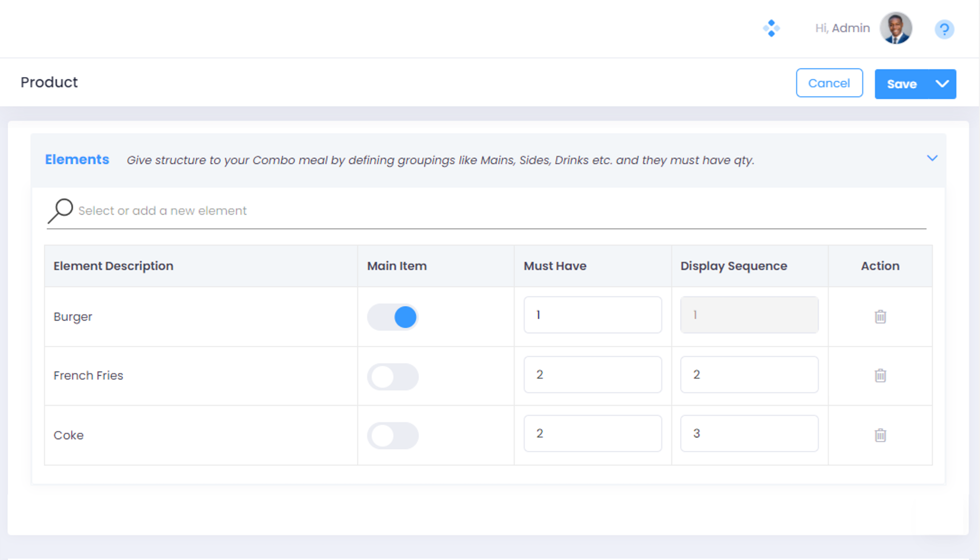
Task: Edit Must Have quantity for French Fries
Action: [592, 374]
